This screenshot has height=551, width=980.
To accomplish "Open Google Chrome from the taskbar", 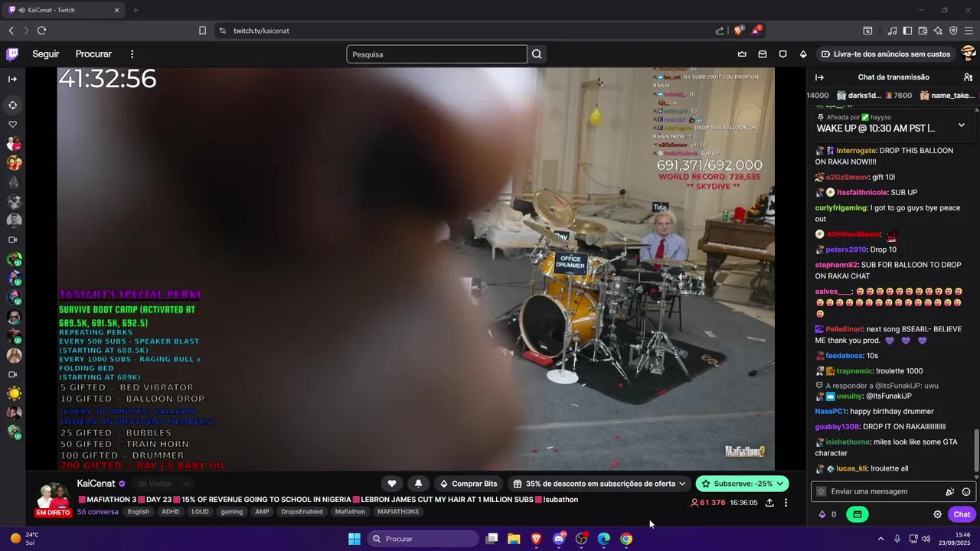I will coord(626,539).
